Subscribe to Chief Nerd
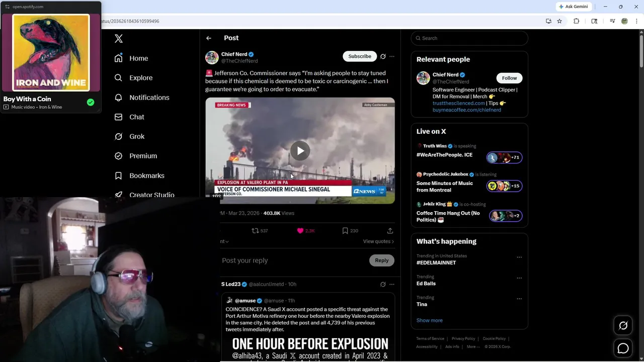 [360, 56]
